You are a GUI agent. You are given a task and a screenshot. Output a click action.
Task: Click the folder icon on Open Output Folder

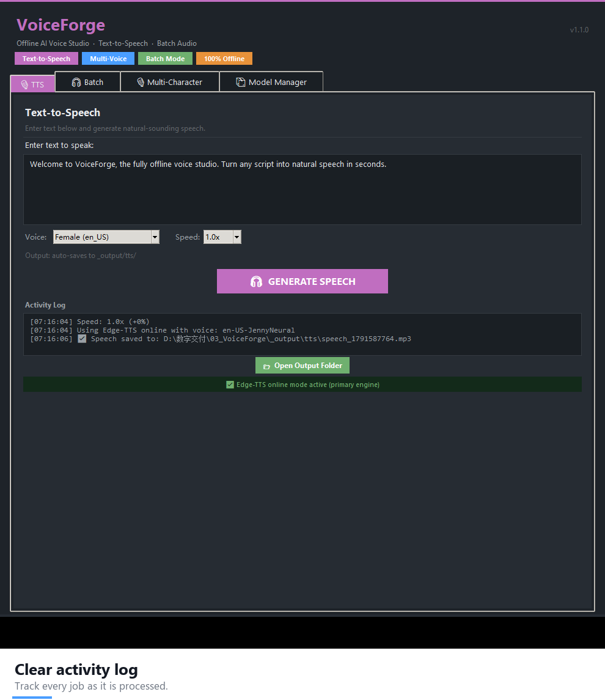266,366
